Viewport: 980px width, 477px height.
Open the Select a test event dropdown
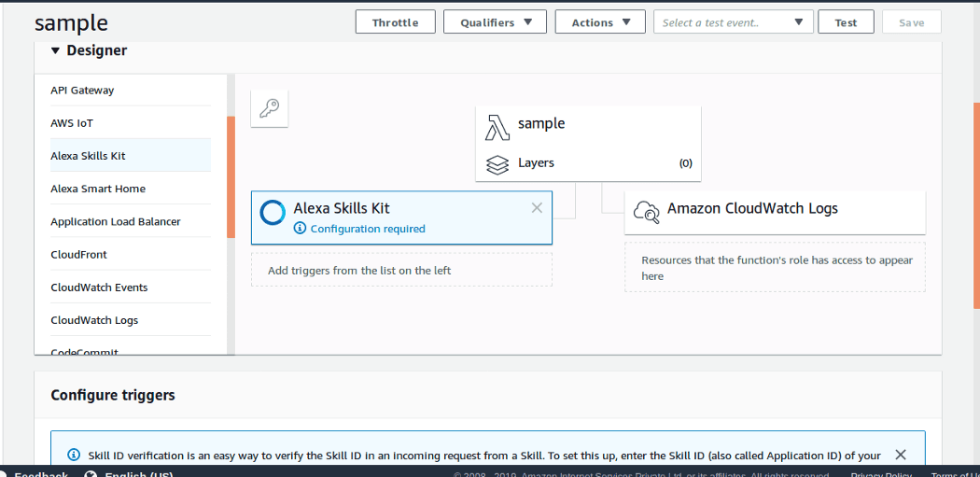733,22
